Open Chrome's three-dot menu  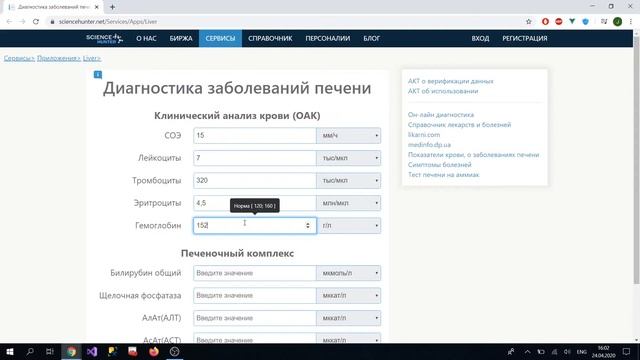tap(631, 22)
